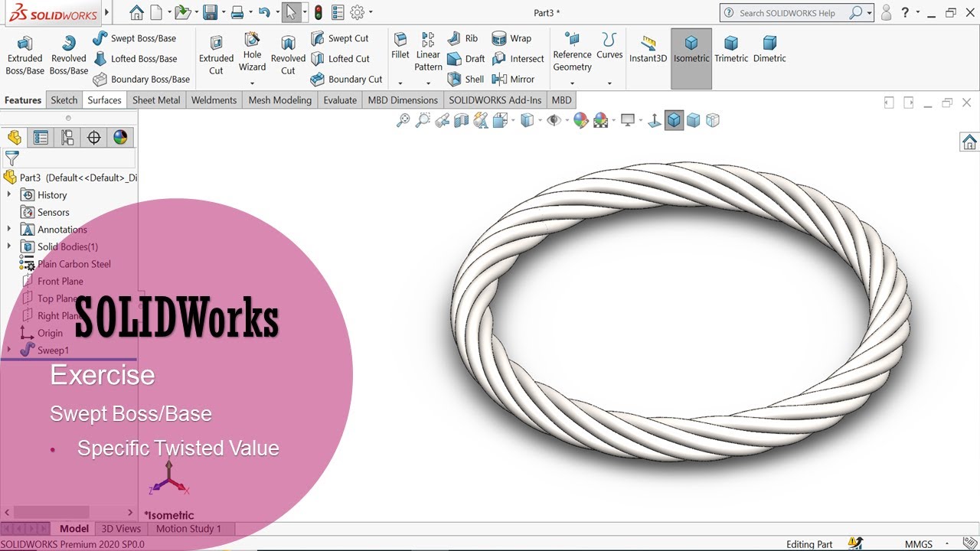Open the 3D Views tab
Image resolution: width=980 pixels, height=551 pixels.
click(121, 529)
